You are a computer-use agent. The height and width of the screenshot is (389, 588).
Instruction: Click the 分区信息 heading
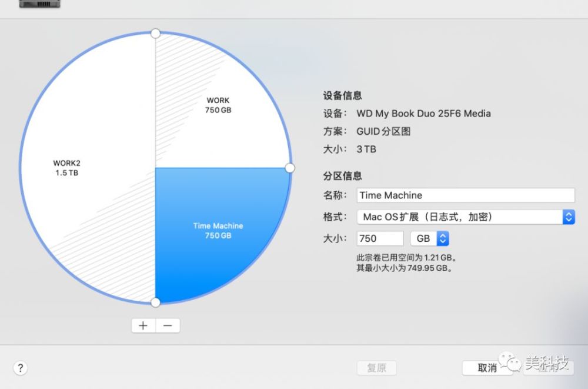342,176
